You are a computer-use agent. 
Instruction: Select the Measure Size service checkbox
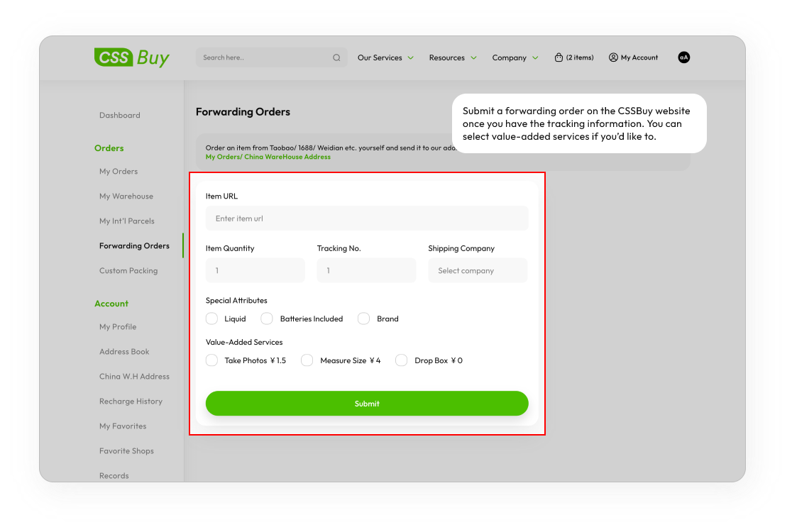[307, 360]
